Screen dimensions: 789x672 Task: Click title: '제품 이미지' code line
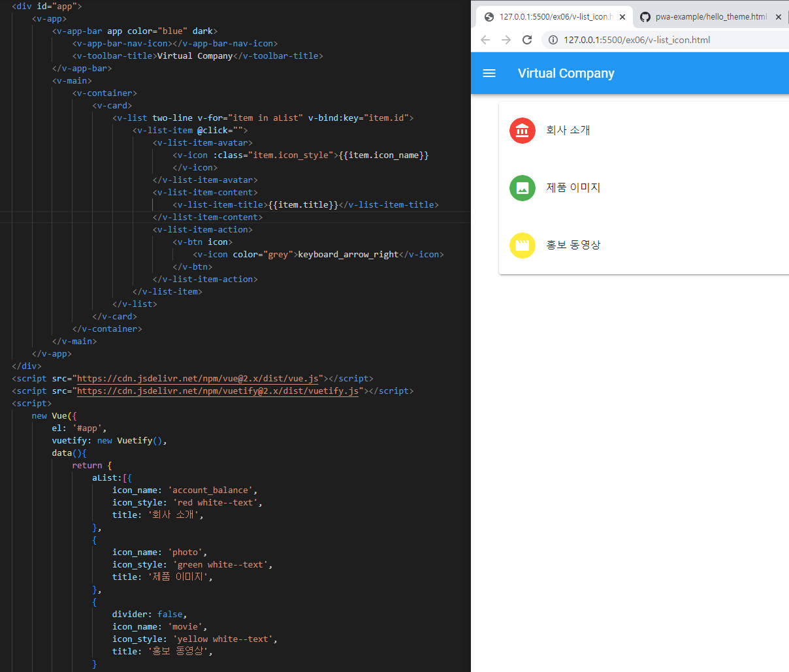[163, 577]
